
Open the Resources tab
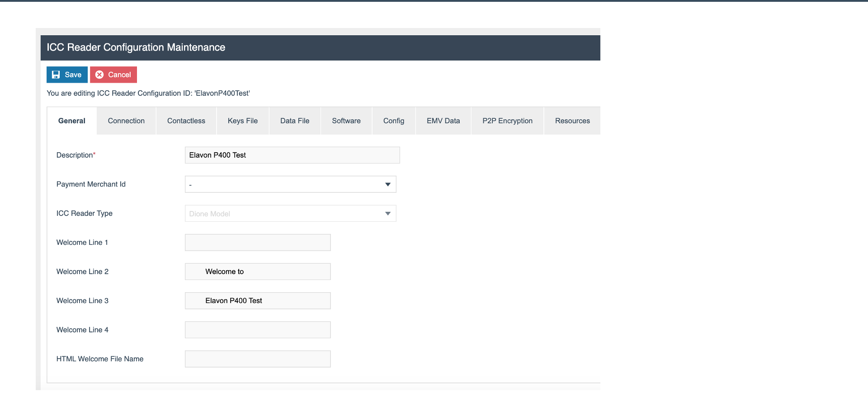click(x=572, y=121)
